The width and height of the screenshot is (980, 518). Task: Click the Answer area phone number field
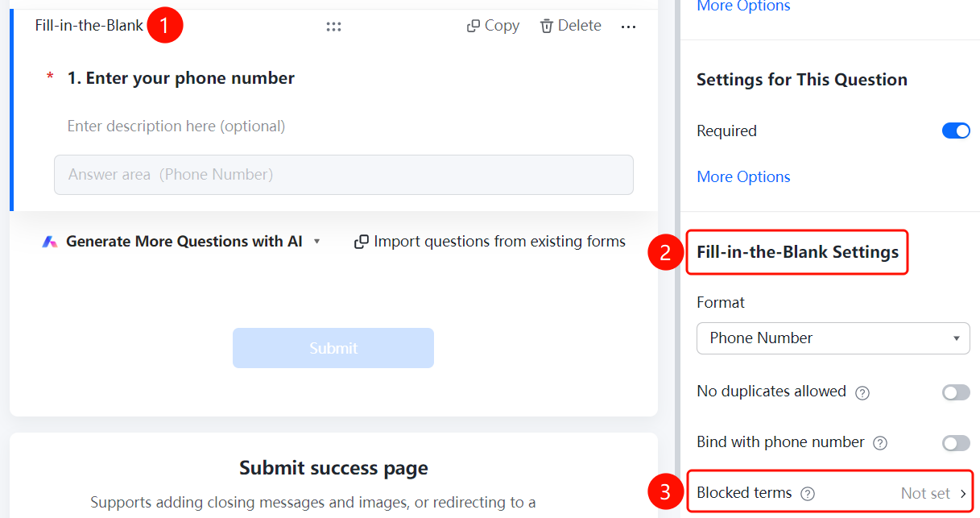[344, 175]
